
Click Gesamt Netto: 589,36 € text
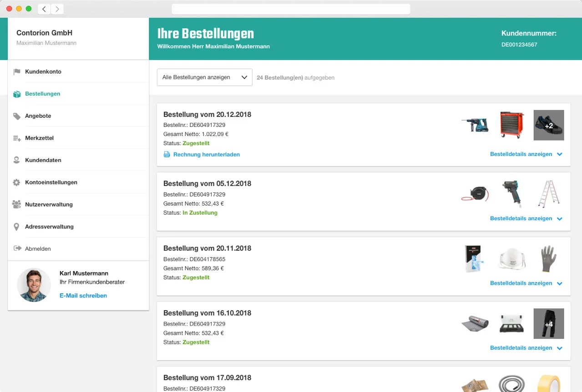193,268
